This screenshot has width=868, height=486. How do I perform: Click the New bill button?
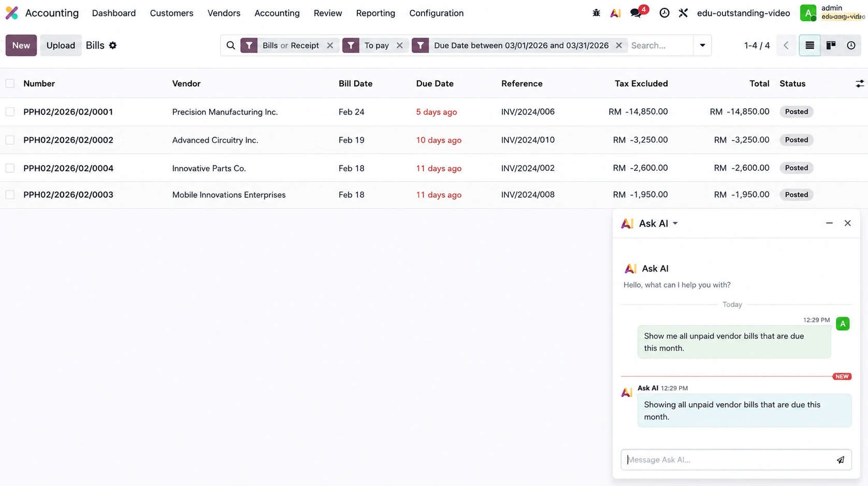21,46
